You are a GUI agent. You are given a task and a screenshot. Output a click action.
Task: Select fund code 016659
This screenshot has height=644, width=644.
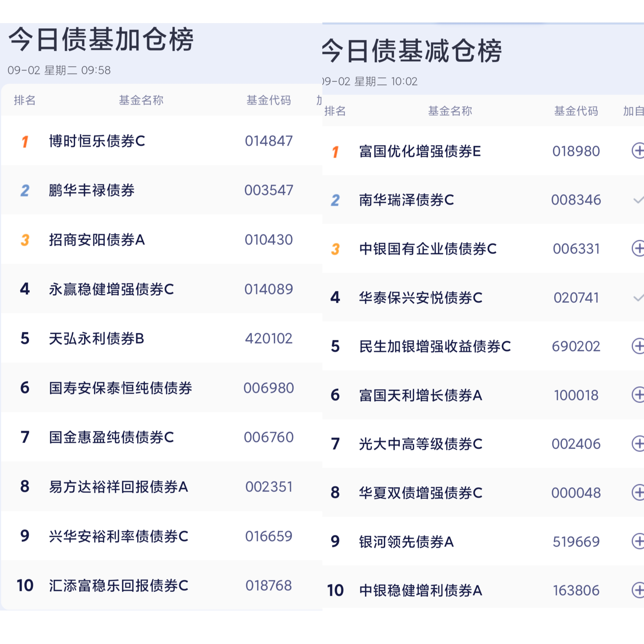click(269, 536)
